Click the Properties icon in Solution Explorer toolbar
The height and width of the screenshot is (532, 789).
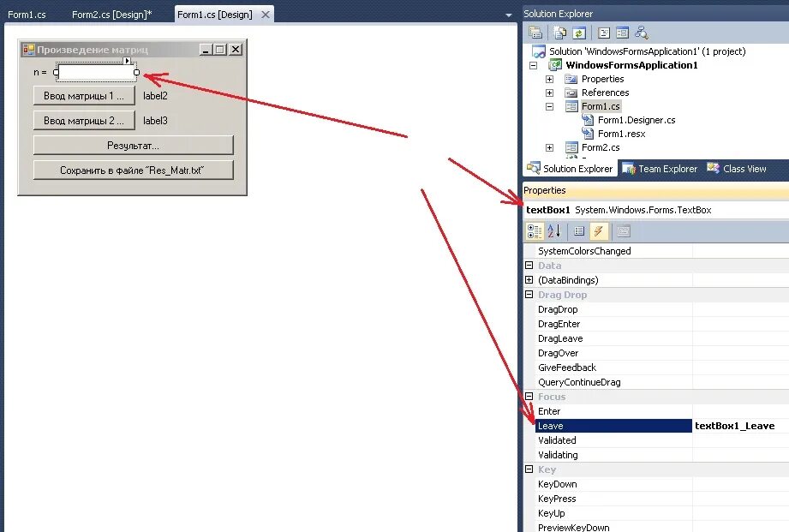(535, 33)
